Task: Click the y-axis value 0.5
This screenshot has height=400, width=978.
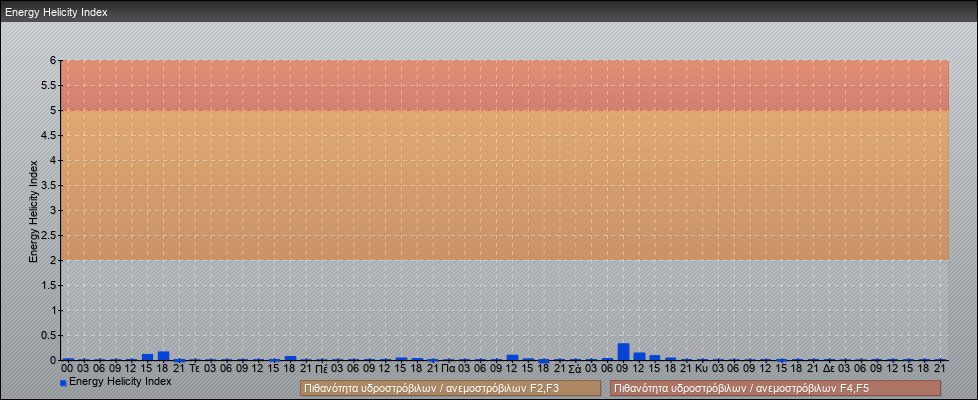Action: [49, 335]
